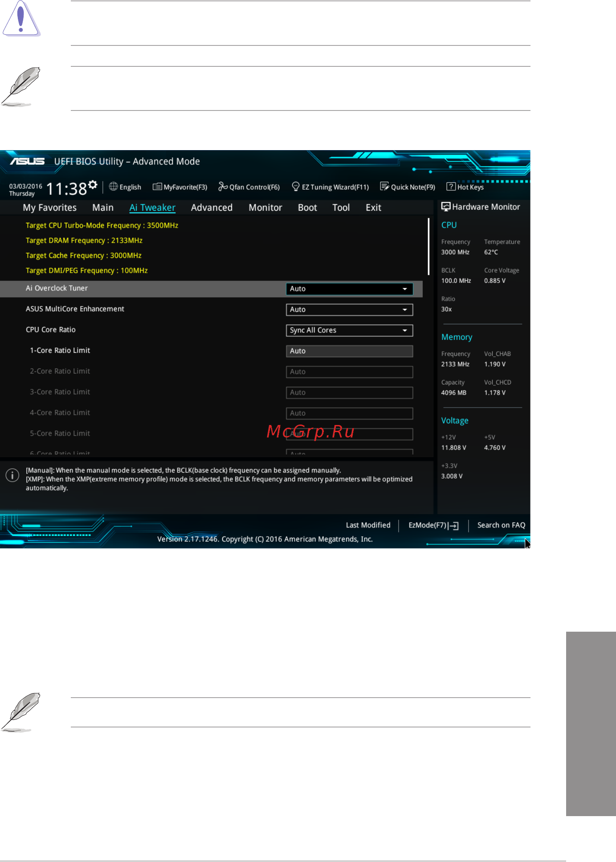This screenshot has width=616, height=862.
Task: Click Target Cache Frequency : 3000MHz text
Action: click(x=84, y=256)
